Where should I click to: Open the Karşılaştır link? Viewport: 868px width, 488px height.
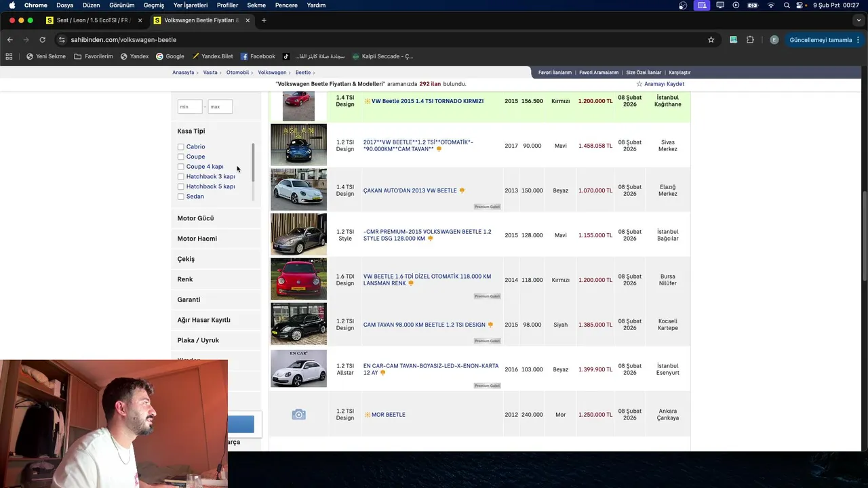[x=679, y=73]
